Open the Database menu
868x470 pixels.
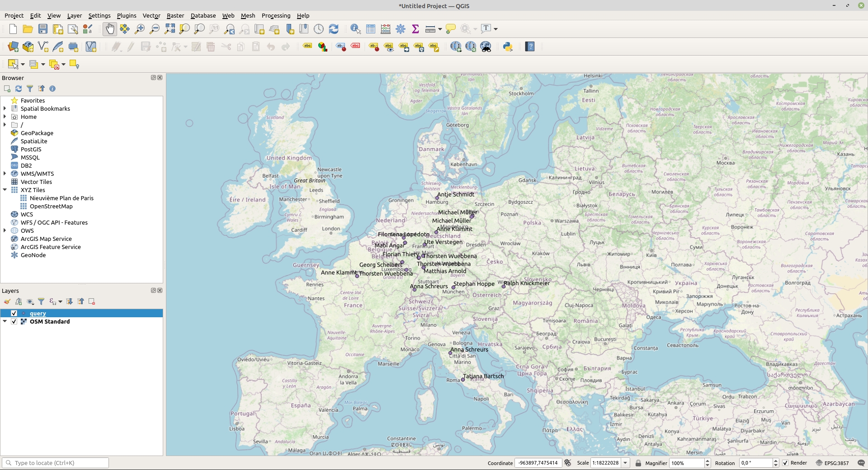[x=203, y=15]
